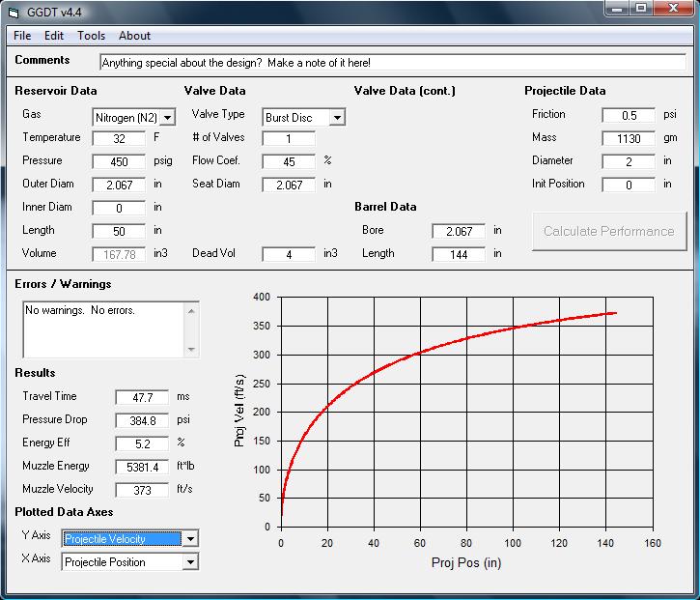700x600 pixels.
Task: Click the projectile Mass input field
Action: [629, 139]
